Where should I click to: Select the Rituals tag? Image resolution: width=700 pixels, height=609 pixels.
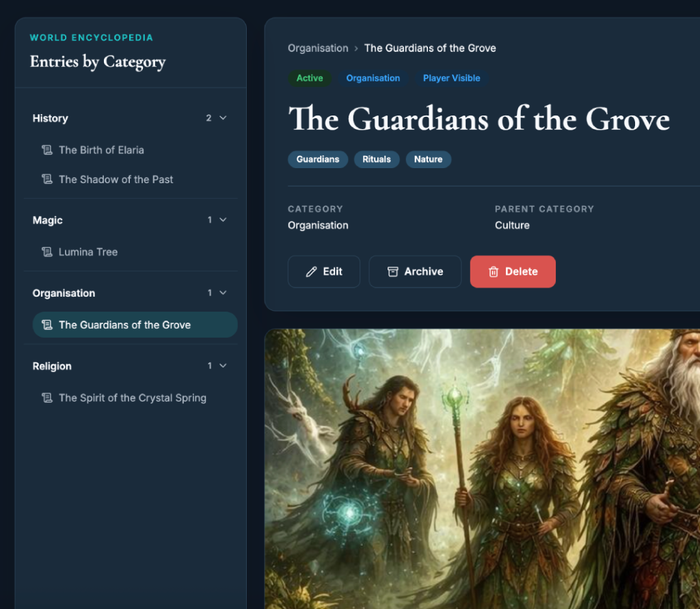coord(377,159)
